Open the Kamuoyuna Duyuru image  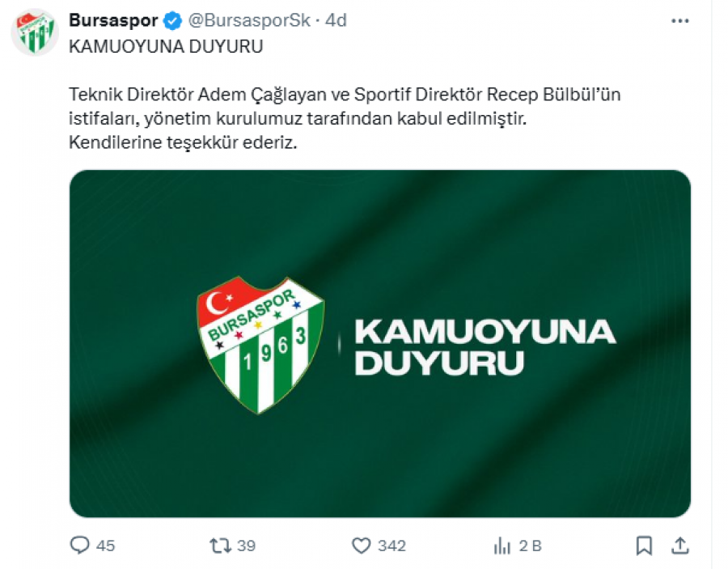tap(380, 344)
